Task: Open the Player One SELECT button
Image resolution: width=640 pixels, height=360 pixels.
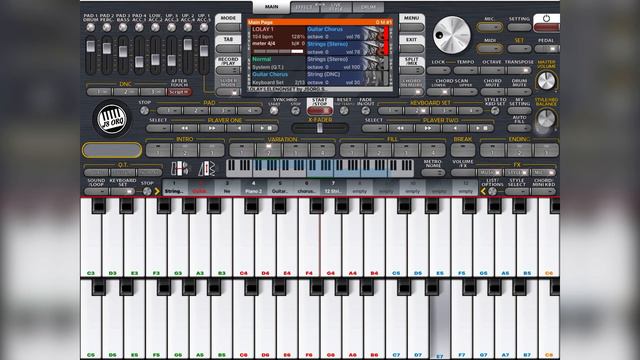Action: [x=158, y=128]
